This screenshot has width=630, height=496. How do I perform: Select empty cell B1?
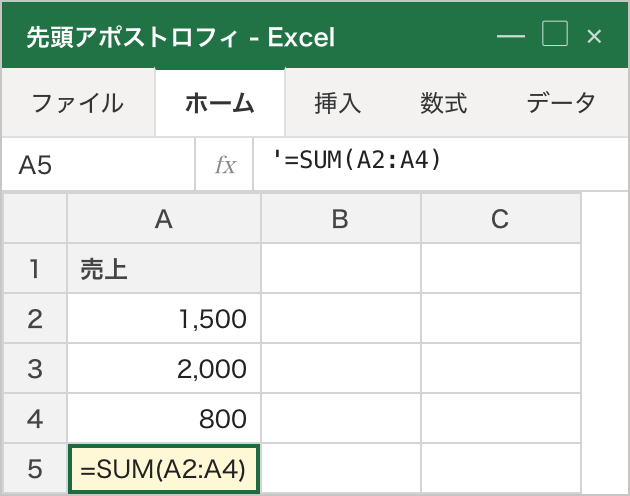tap(341, 268)
